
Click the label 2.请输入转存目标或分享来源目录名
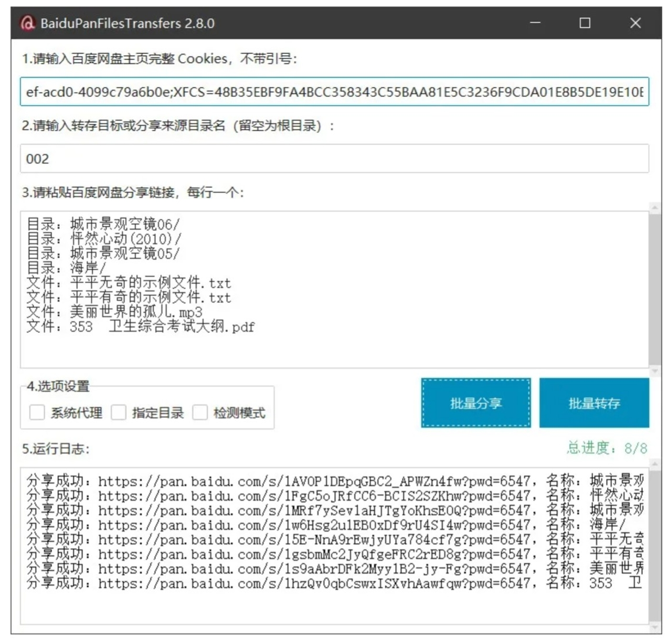[178, 126]
